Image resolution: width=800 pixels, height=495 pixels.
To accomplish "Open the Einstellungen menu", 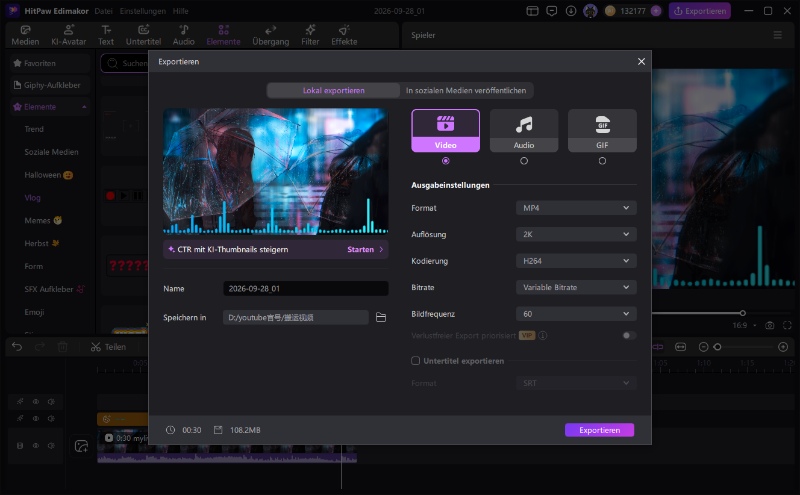I will pos(142,11).
